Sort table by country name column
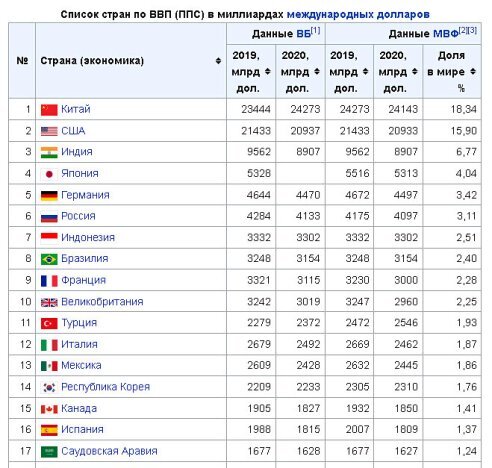This screenshot has height=468, width=492. (x=218, y=61)
